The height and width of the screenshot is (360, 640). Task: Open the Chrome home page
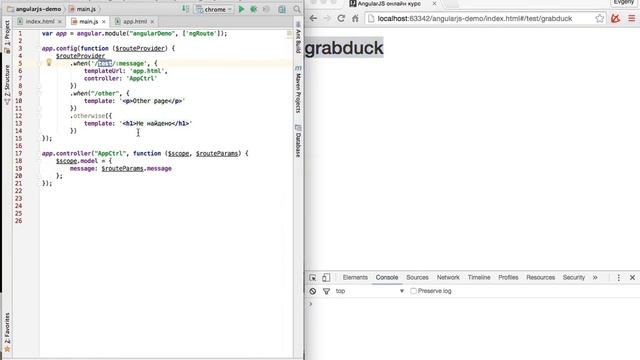(x=355, y=18)
